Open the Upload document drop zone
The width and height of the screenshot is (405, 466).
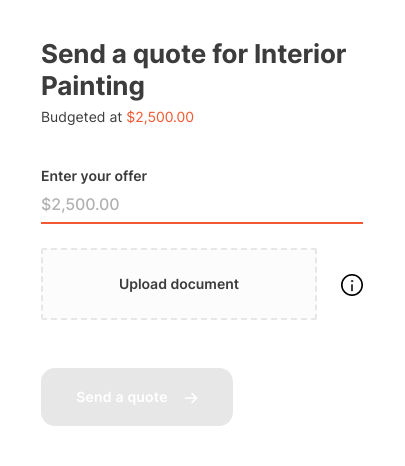(x=179, y=284)
